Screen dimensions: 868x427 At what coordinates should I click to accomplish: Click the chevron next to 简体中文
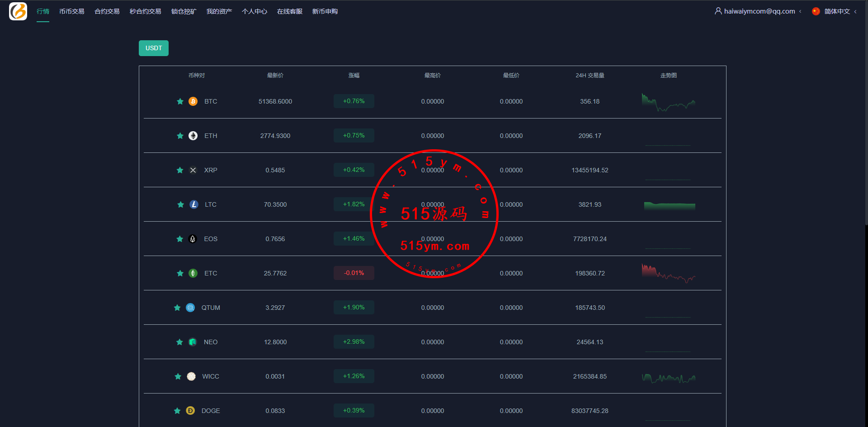coord(855,12)
